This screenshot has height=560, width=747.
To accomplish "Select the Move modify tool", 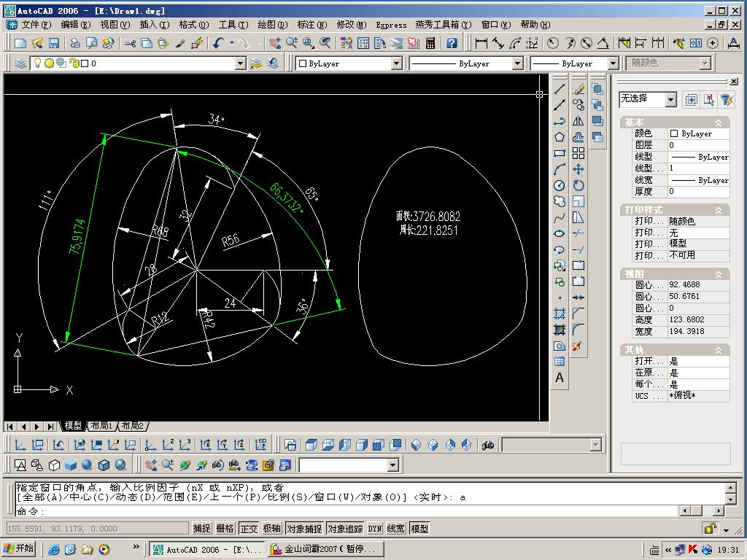I will point(578,169).
